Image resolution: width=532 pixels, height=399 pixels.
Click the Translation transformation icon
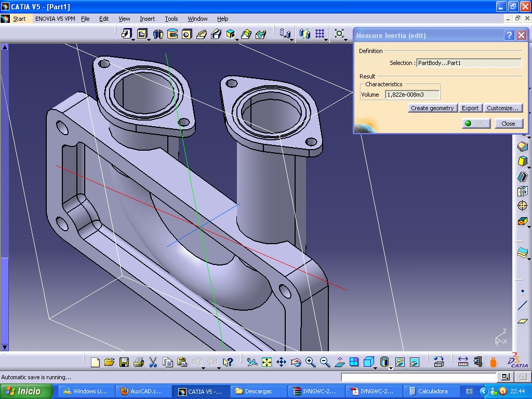click(x=285, y=33)
